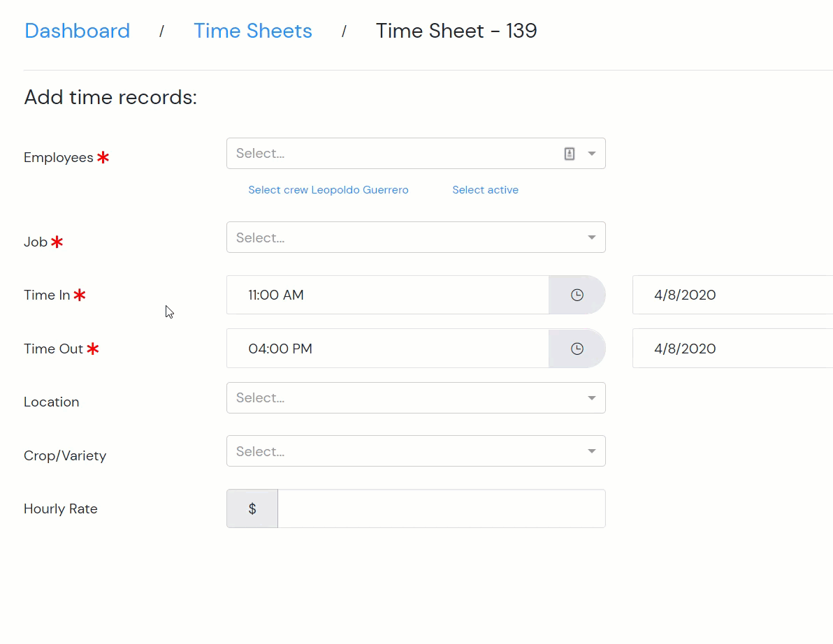The image size is (833, 644).
Task: Click the Time Out label
Action: (53, 349)
